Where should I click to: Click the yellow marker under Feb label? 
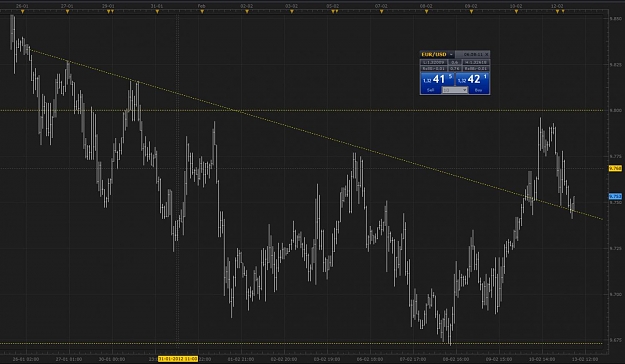[202, 12]
